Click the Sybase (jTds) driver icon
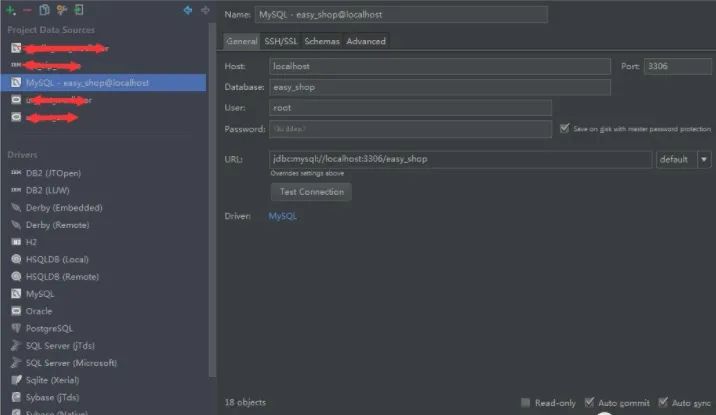 16,397
